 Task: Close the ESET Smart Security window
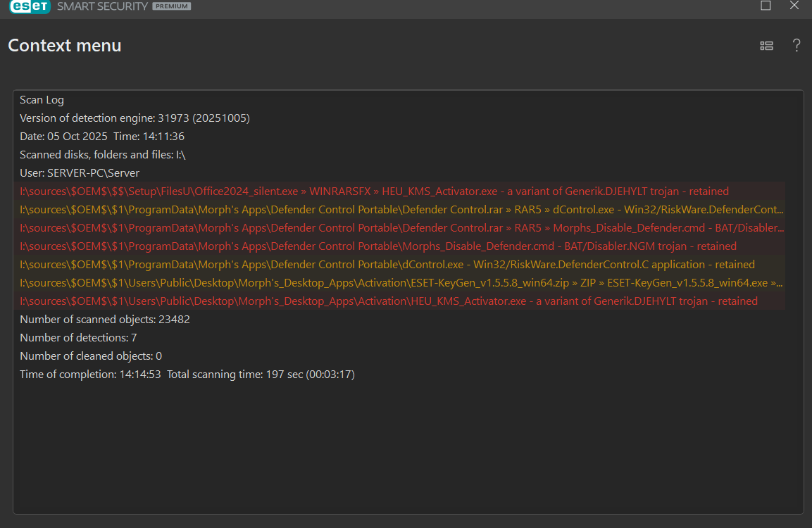point(794,6)
